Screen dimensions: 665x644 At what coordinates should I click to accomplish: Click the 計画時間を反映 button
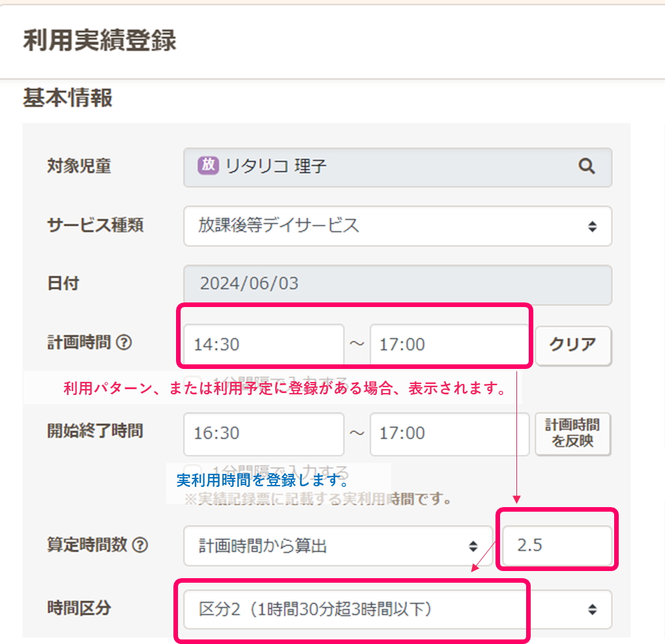tap(573, 433)
